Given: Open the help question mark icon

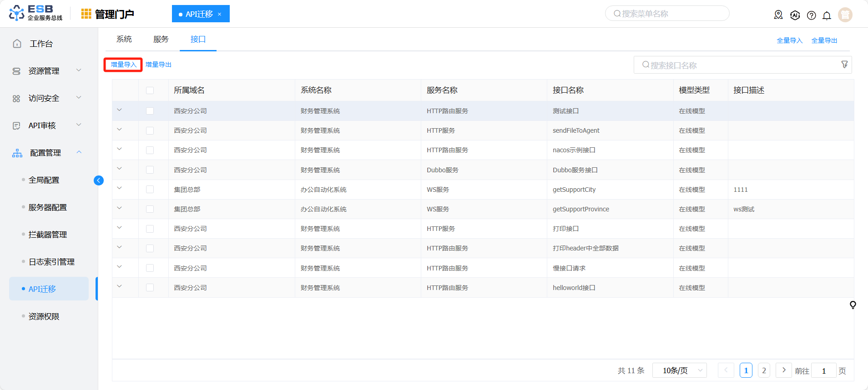Looking at the screenshot, I should (811, 15).
